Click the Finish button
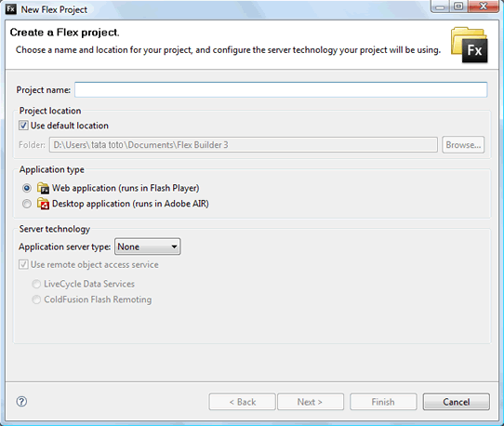The width and height of the screenshot is (504, 426). click(x=383, y=402)
